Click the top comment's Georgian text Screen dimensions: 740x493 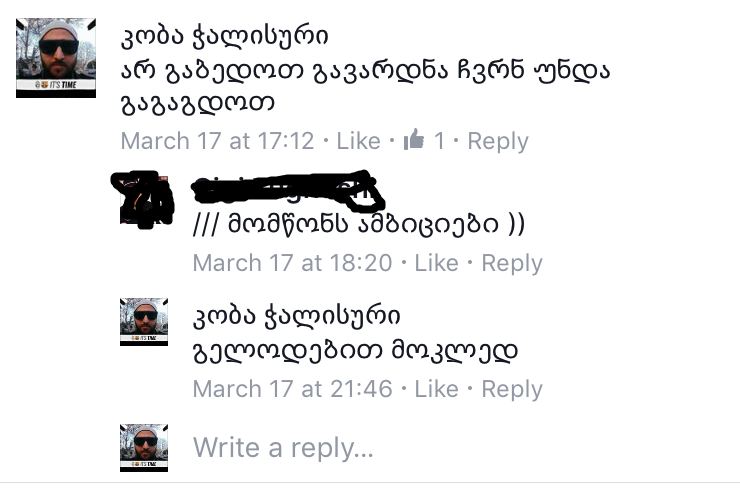click(365, 87)
